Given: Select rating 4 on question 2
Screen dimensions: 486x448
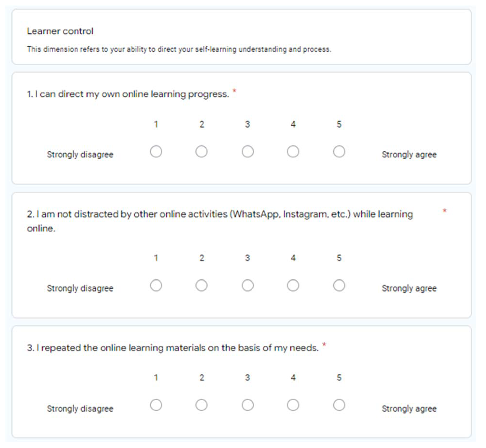Looking at the screenshot, I should click(x=293, y=285).
